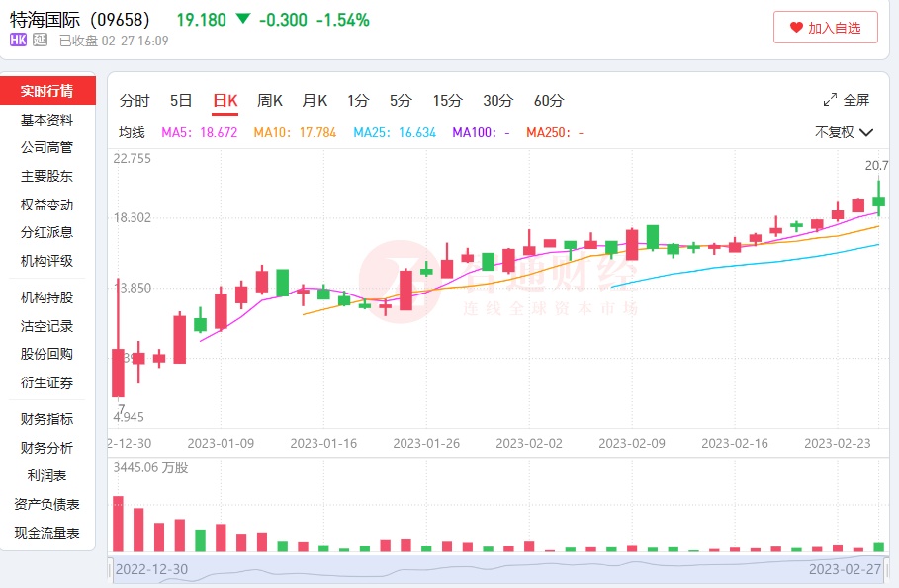Open 实时行情 in the sidebar
Image resolution: width=899 pixels, height=588 pixels.
click(47, 91)
